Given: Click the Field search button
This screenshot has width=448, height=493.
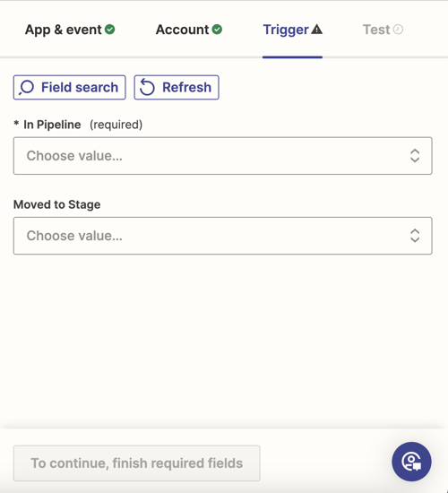Looking at the screenshot, I should click(70, 88).
